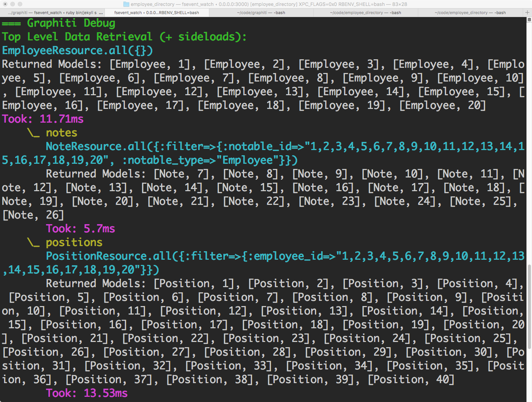The width and height of the screenshot is (532, 402).
Task: Click 'Took: 5.7ms' timing line
Action: point(80,229)
